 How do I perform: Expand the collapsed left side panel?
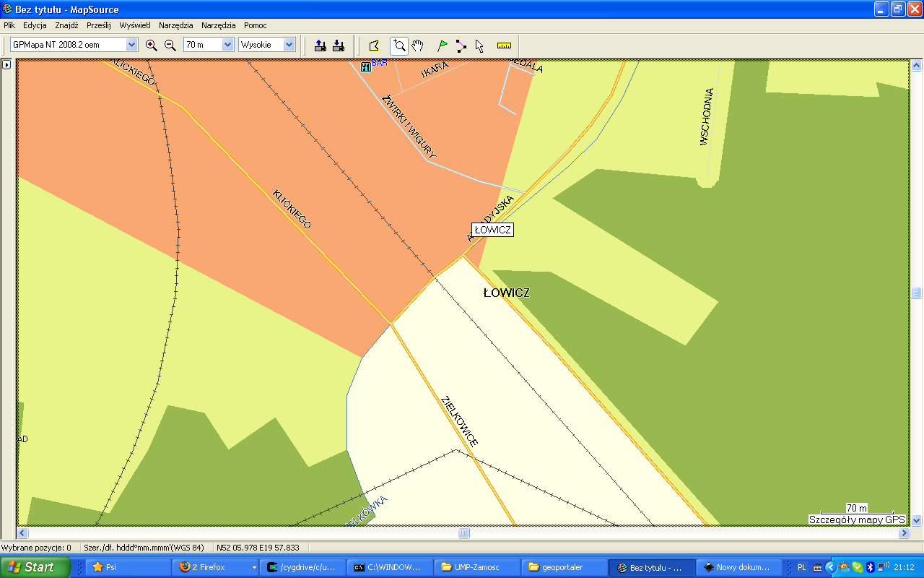pyautogui.click(x=6, y=65)
